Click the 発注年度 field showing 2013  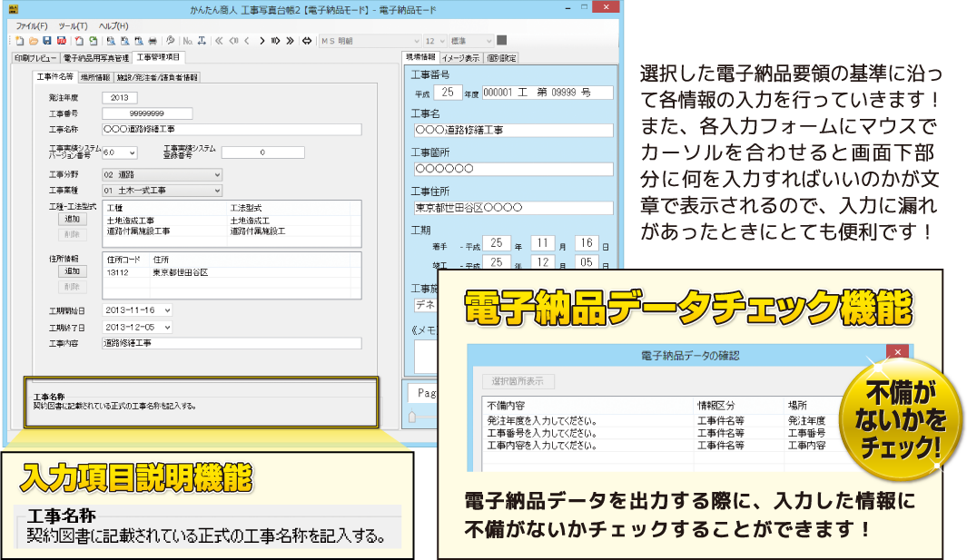[x=120, y=97]
